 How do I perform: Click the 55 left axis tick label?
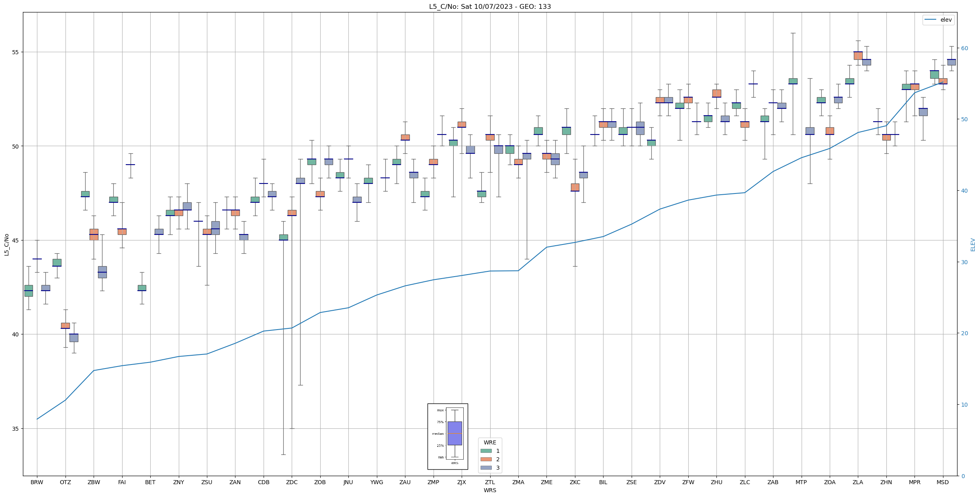16,52
